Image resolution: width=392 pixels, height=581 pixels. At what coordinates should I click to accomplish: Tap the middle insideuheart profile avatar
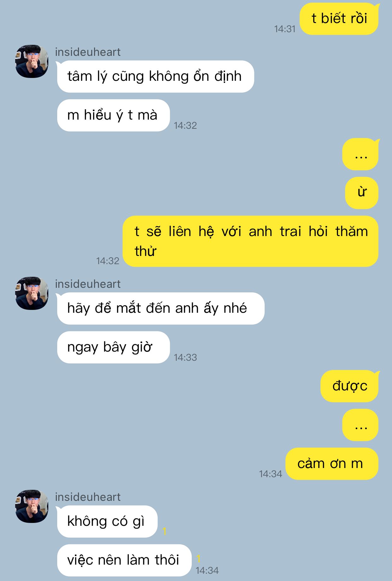click(x=32, y=293)
